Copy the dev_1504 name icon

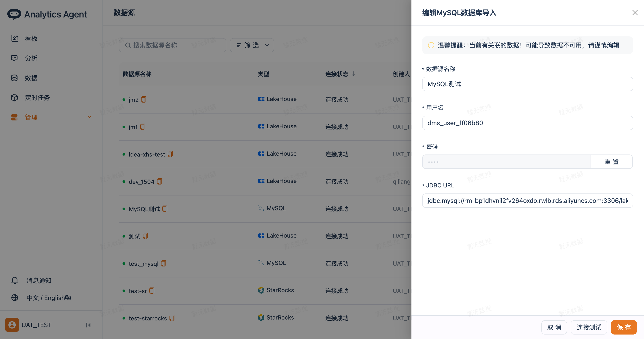[x=159, y=182]
